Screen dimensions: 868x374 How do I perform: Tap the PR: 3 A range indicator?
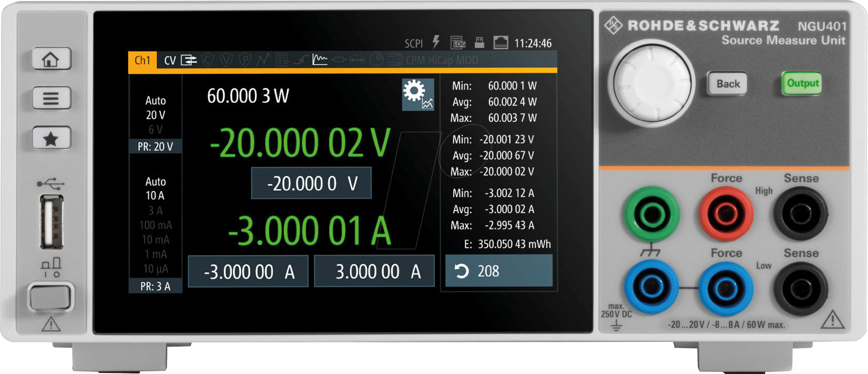156,286
